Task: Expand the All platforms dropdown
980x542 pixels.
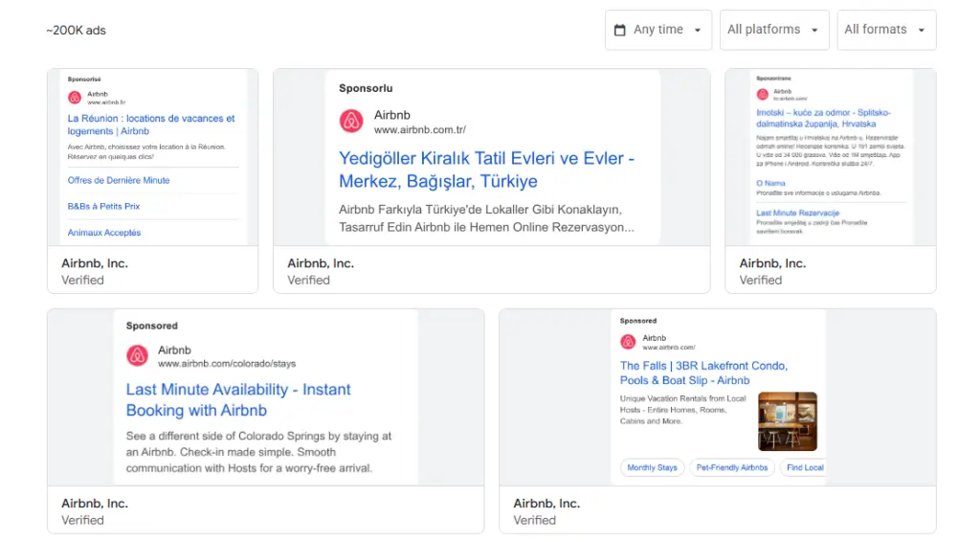Action: [774, 30]
